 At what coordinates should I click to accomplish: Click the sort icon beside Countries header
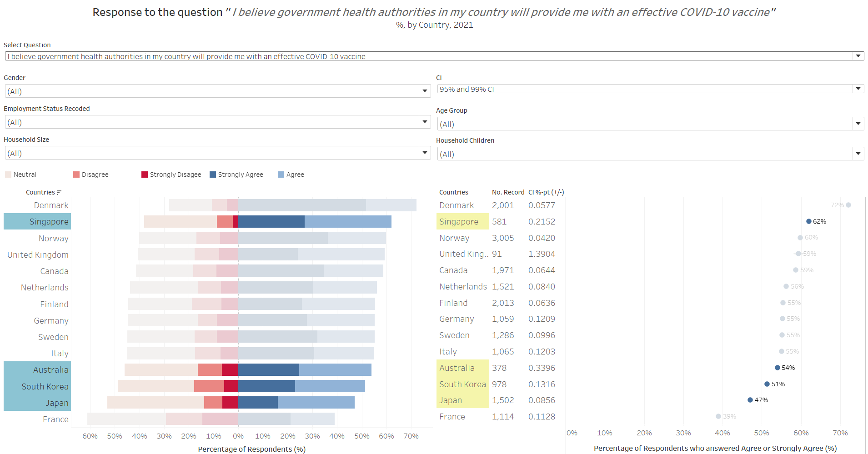[59, 193]
